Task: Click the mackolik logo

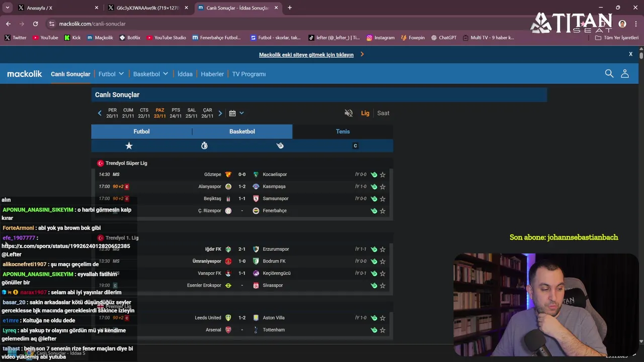Action: pos(25,74)
